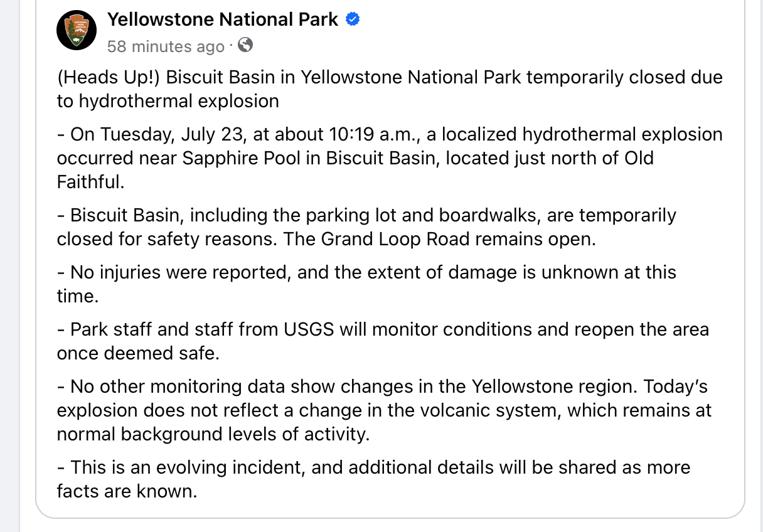The image size is (763, 532).
Task: Open the Yellowstone National Park page name
Action: click(223, 20)
